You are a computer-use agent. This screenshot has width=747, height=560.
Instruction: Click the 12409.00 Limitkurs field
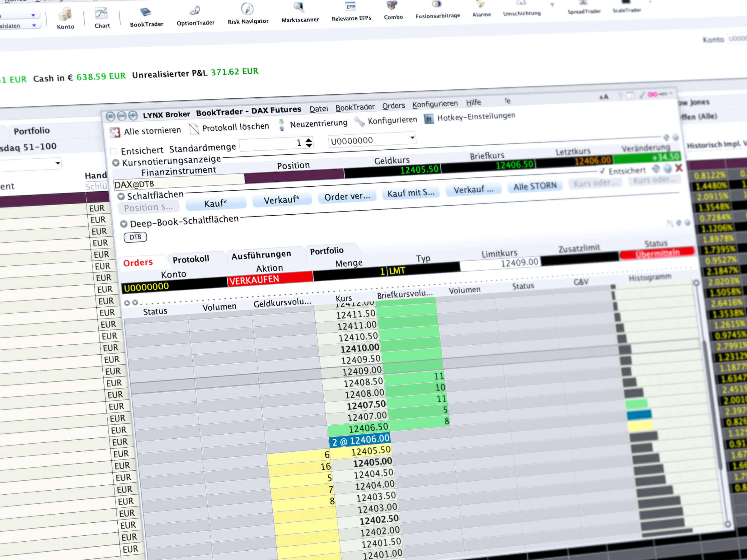(x=500, y=263)
